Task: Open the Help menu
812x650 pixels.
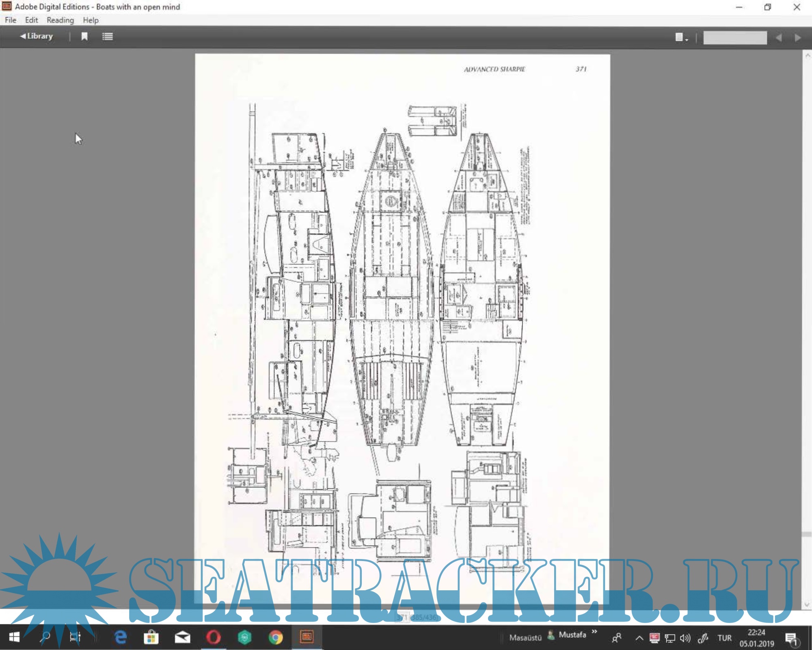Action: pyautogui.click(x=91, y=20)
